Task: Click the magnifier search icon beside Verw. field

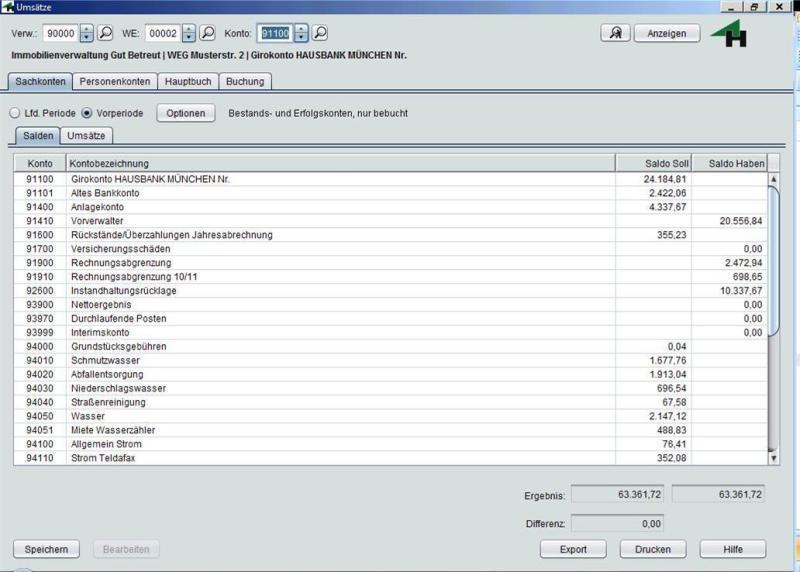Action: (106, 33)
